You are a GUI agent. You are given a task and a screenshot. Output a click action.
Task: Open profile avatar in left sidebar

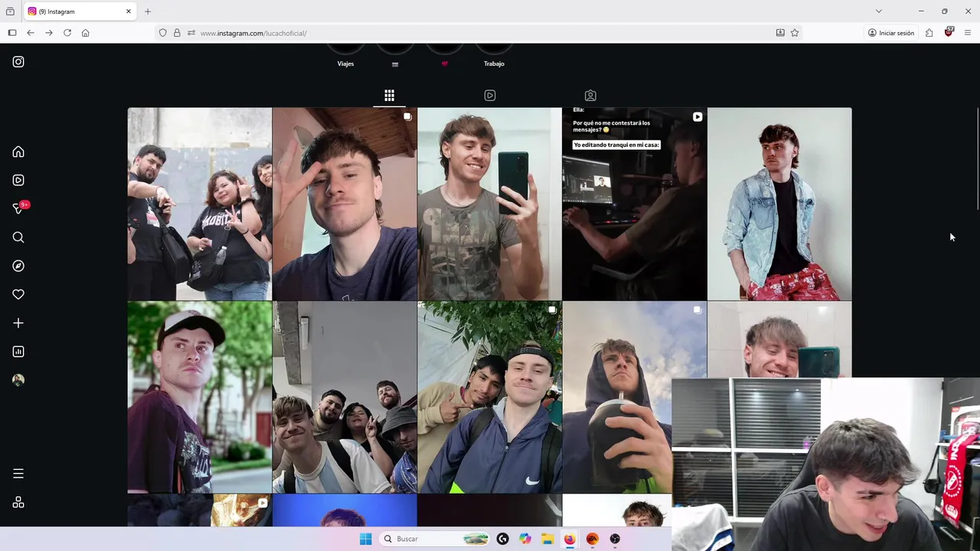[18, 380]
